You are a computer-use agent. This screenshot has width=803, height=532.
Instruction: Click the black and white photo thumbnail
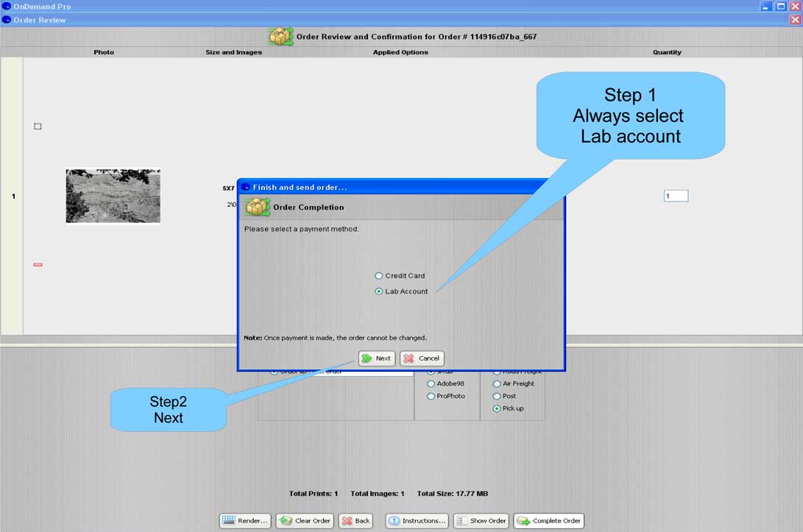(113, 196)
